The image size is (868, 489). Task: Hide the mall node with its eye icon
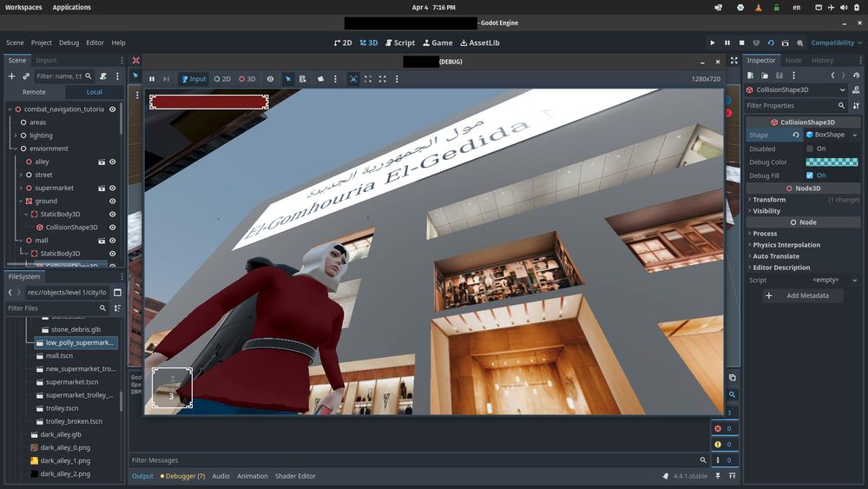click(112, 241)
